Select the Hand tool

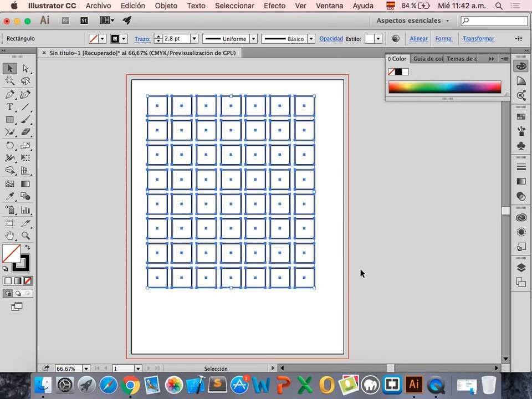[x=9, y=236]
